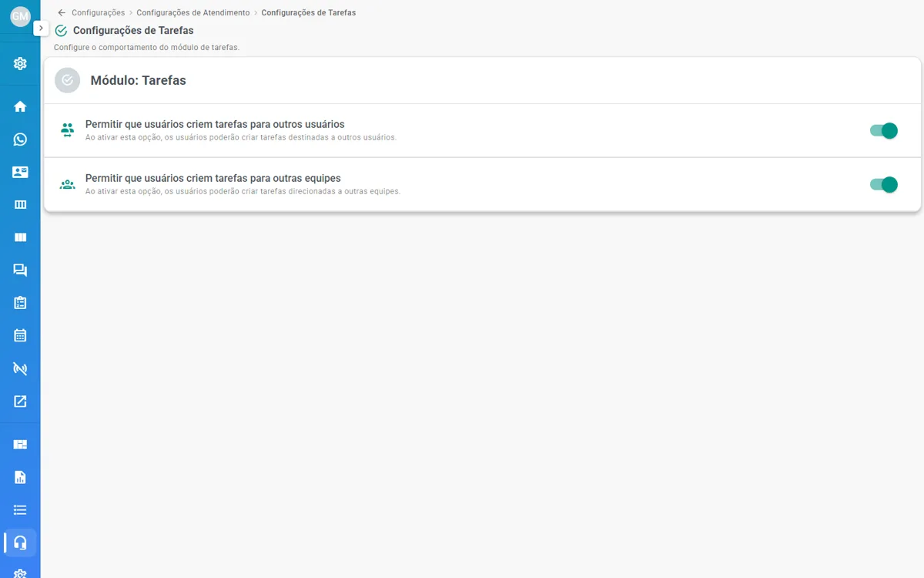Open the crossed-out signal icon in sidebar
Screen dimensions: 924x578
(x=20, y=368)
